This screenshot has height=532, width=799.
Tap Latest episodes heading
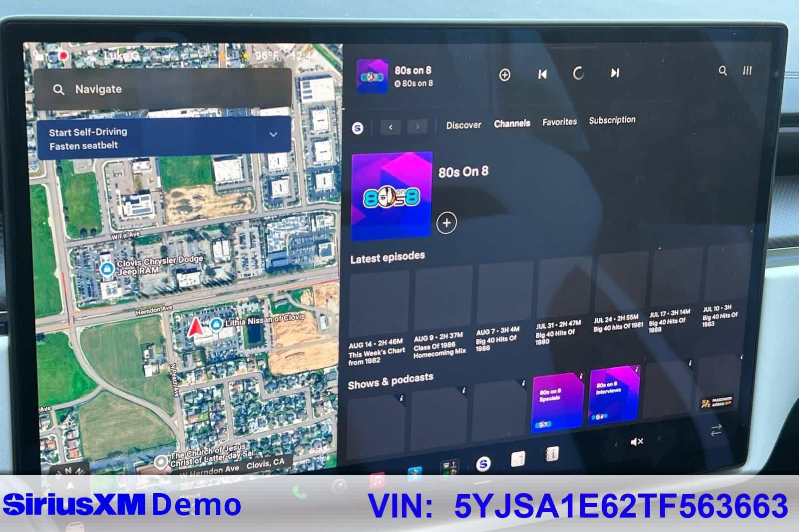388,258
